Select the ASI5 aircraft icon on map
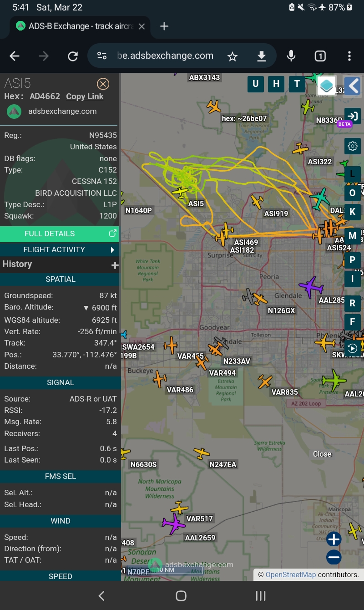This screenshot has height=610, width=364. pos(181,192)
